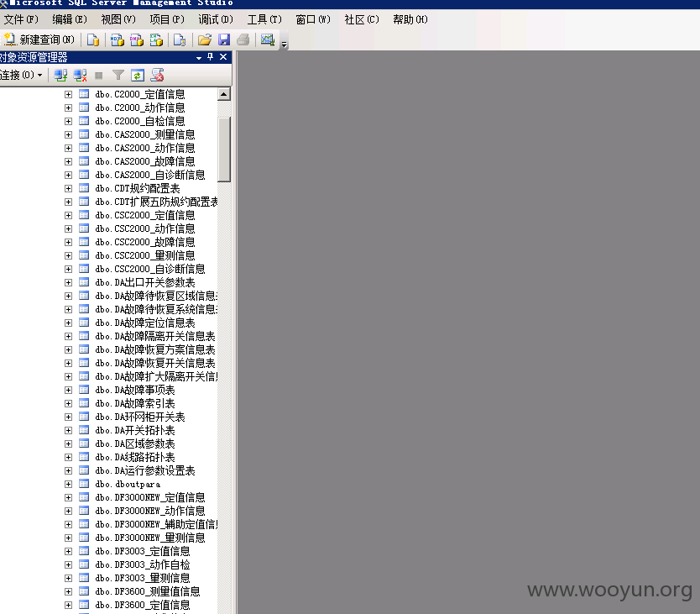Screen dimensions: 700x614
Task: Open the Activity Monitor chart icon
Action: (x=268, y=39)
